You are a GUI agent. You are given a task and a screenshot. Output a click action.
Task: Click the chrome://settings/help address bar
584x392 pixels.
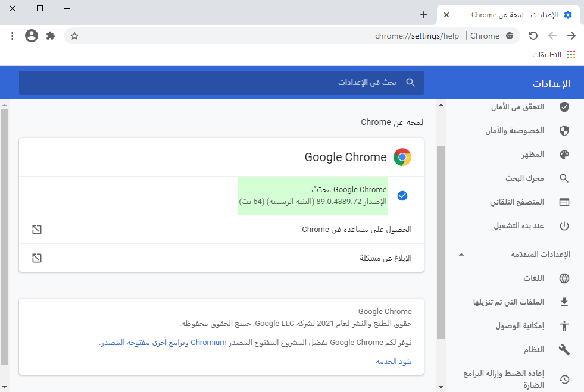[292, 36]
